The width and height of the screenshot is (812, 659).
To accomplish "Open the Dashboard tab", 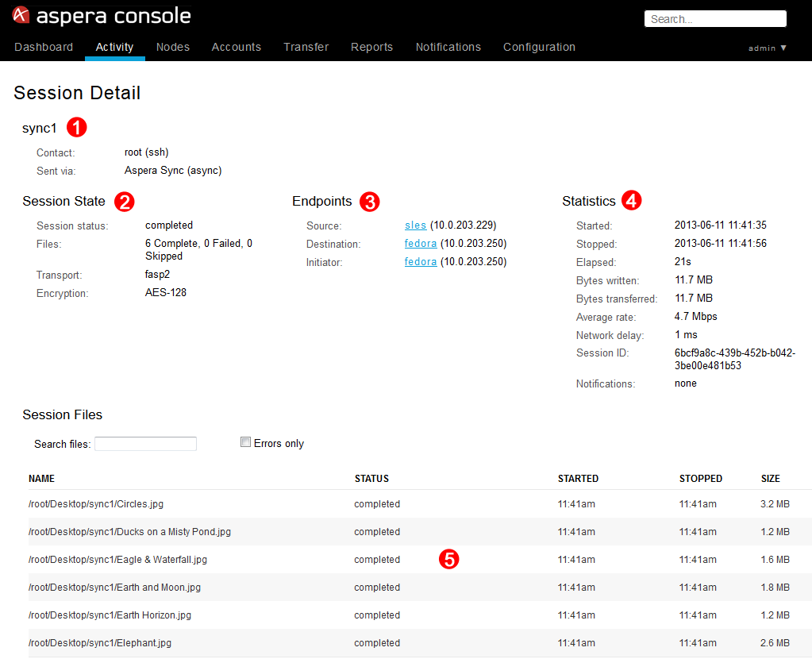I will (44, 47).
